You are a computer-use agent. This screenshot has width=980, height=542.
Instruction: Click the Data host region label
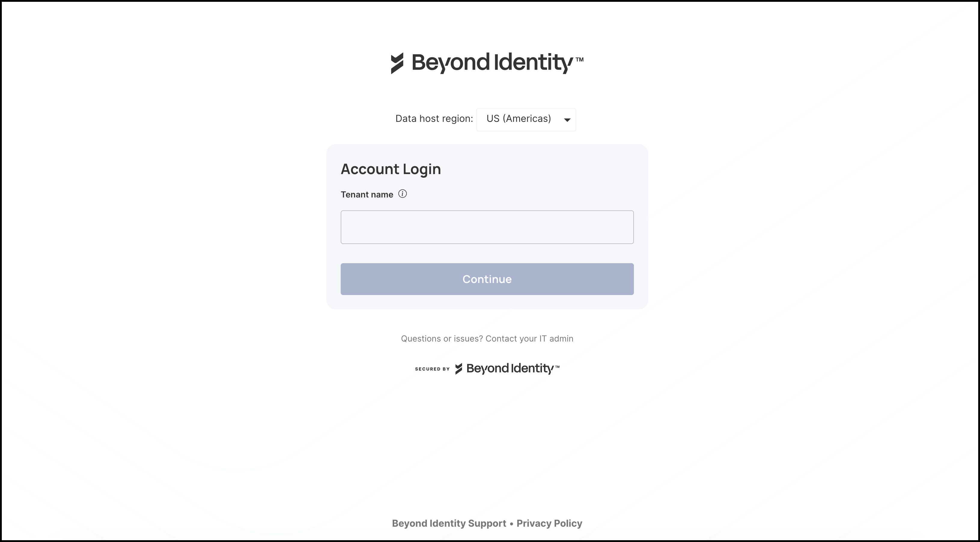coord(434,119)
